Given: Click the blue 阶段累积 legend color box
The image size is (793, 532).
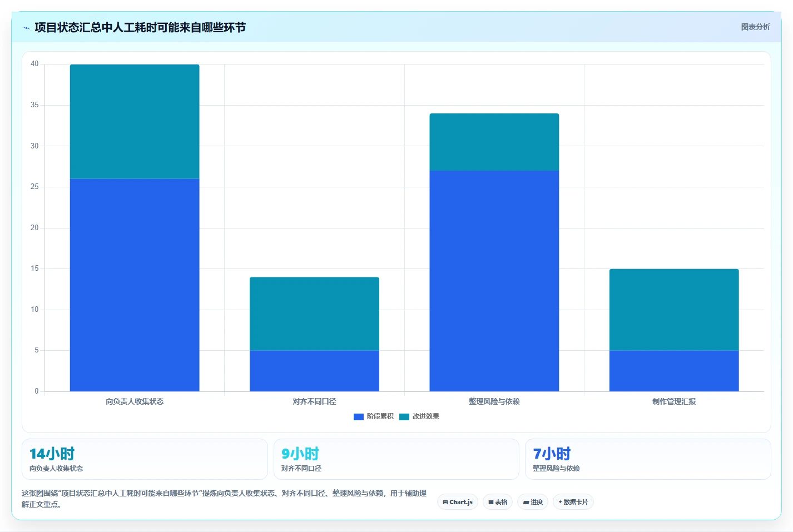Looking at the screenshot, I should [359, 416].
